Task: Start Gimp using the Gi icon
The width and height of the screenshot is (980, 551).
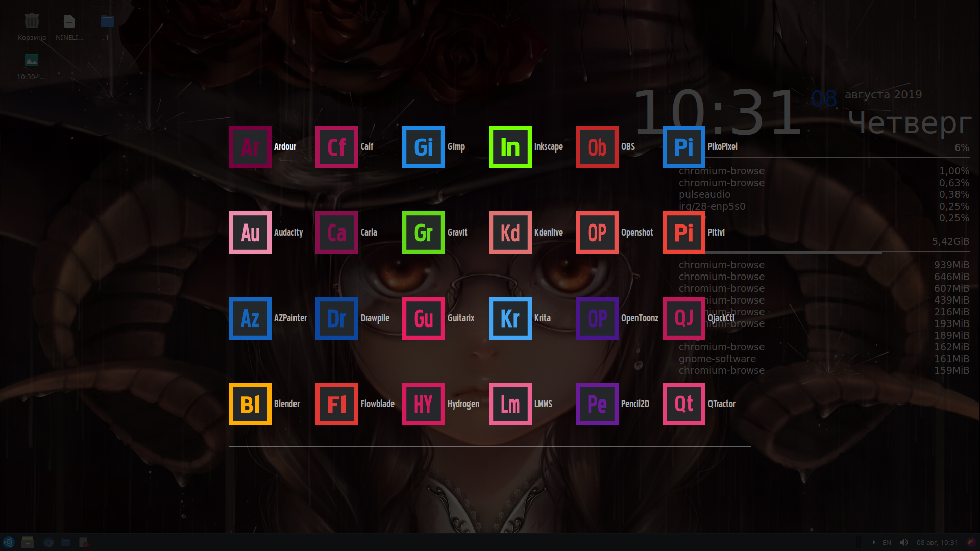Action: 424,147
